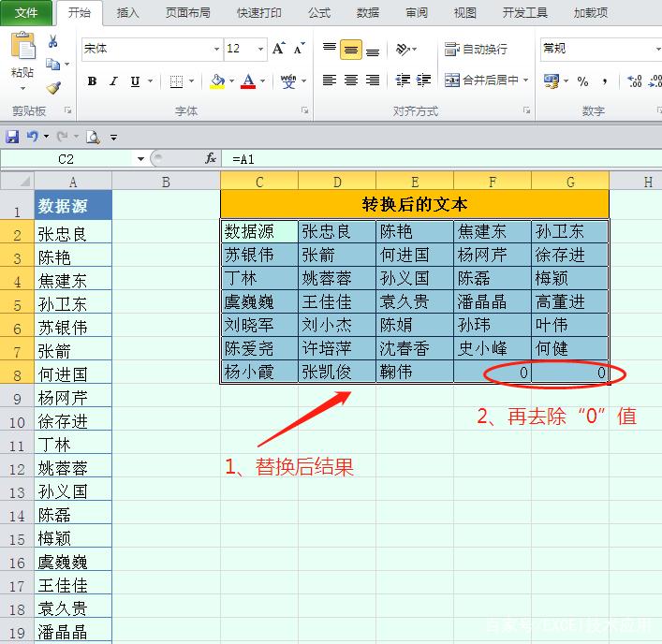Viewport: 662px width, 644px height.
Task: Align text left
Action: (x=330, y=80)
